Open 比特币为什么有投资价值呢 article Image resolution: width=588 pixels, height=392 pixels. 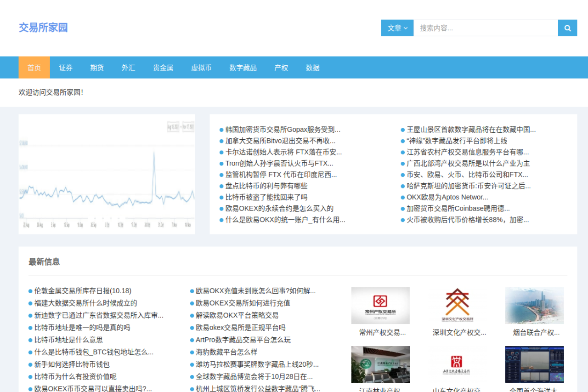click(75, 377)
